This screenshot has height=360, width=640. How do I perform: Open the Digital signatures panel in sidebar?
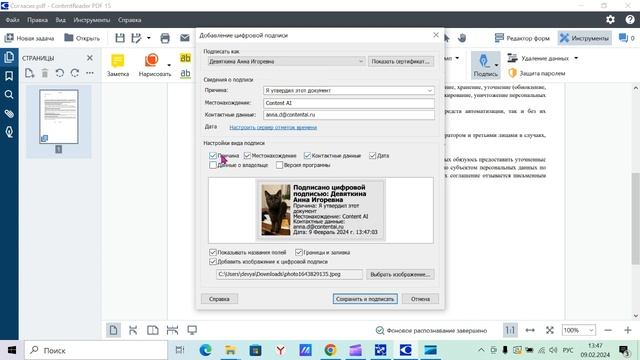tap(9, 132)
